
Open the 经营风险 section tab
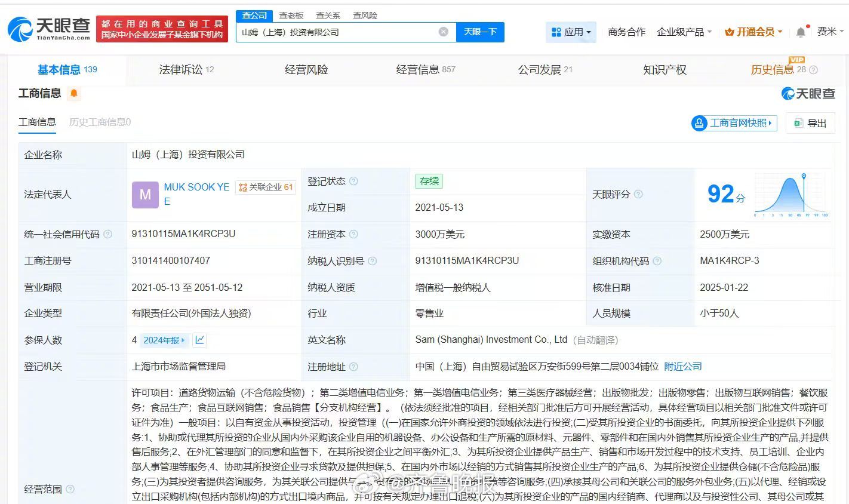tap(306, 70)
